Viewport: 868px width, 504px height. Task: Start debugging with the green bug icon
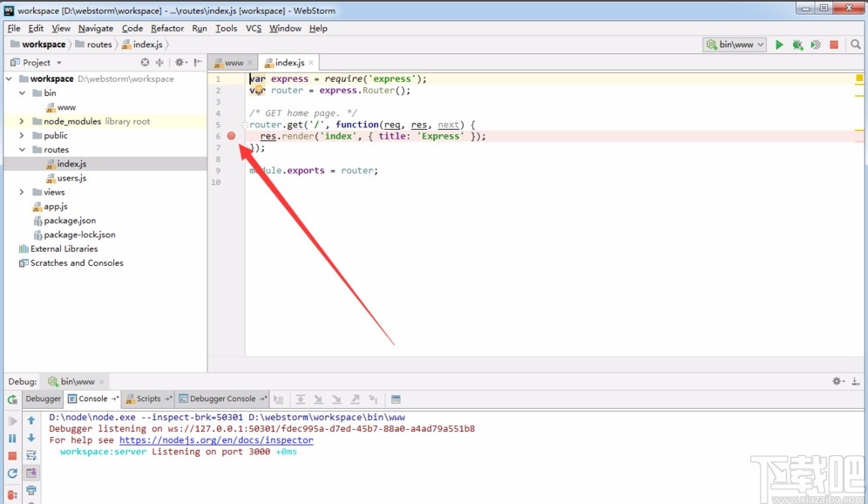(797, 44)
